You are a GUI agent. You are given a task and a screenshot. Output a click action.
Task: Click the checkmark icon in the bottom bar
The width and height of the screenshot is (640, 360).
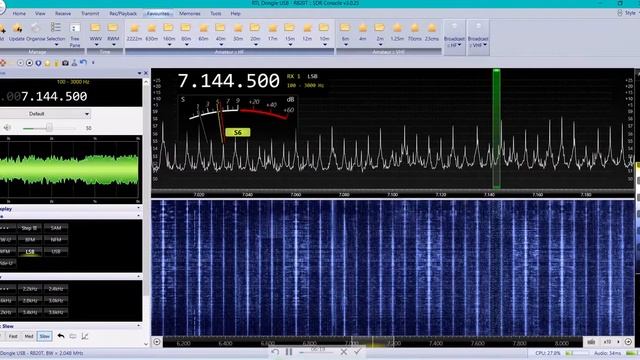(x=358, y=351)
